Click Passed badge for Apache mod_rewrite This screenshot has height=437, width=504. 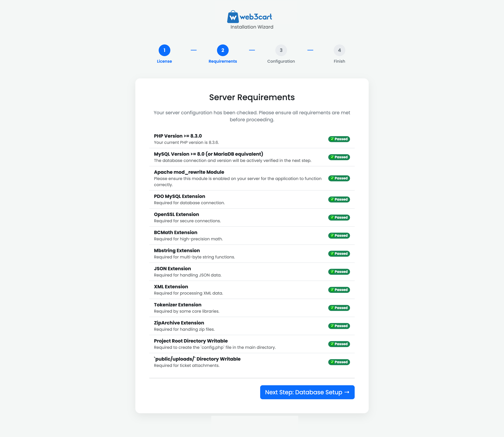coord(339,178)
